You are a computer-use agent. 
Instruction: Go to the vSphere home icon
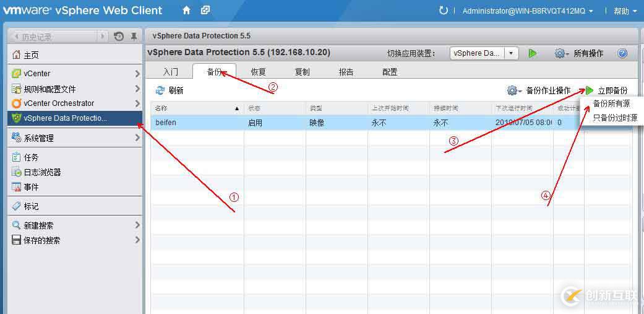pyautogui.click(x=186, y=11)
